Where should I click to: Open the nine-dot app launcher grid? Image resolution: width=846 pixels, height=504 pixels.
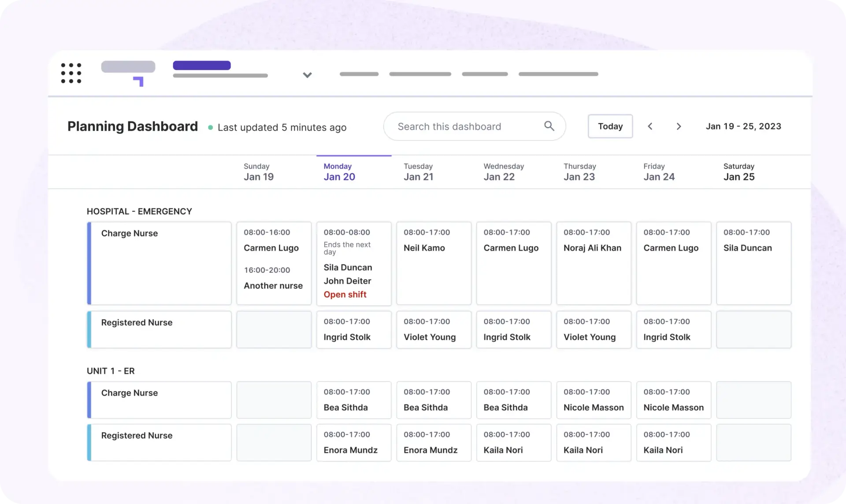point(71,73)
